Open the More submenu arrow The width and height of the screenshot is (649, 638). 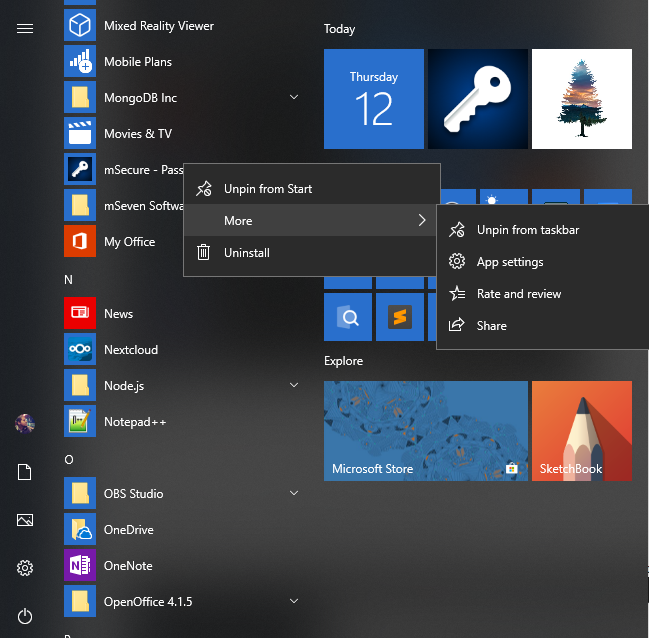click(422, 220)
